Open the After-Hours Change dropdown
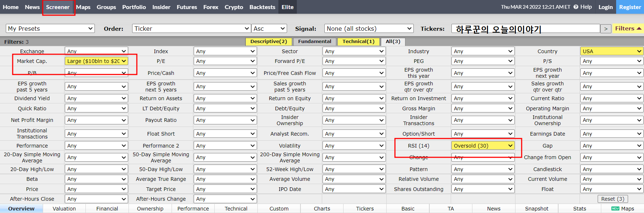Image resolution: width=644 pixels, height=213 pixels. coord(225,199)
